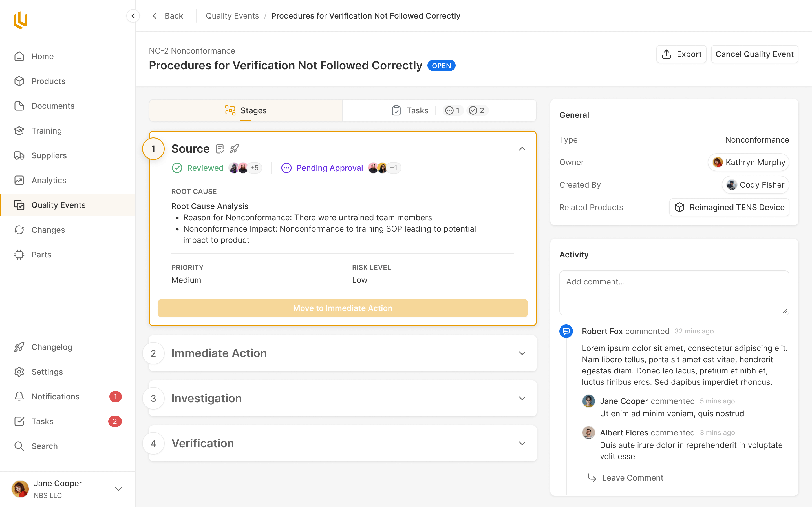Collapse the Source stage section

click(522, 149)
